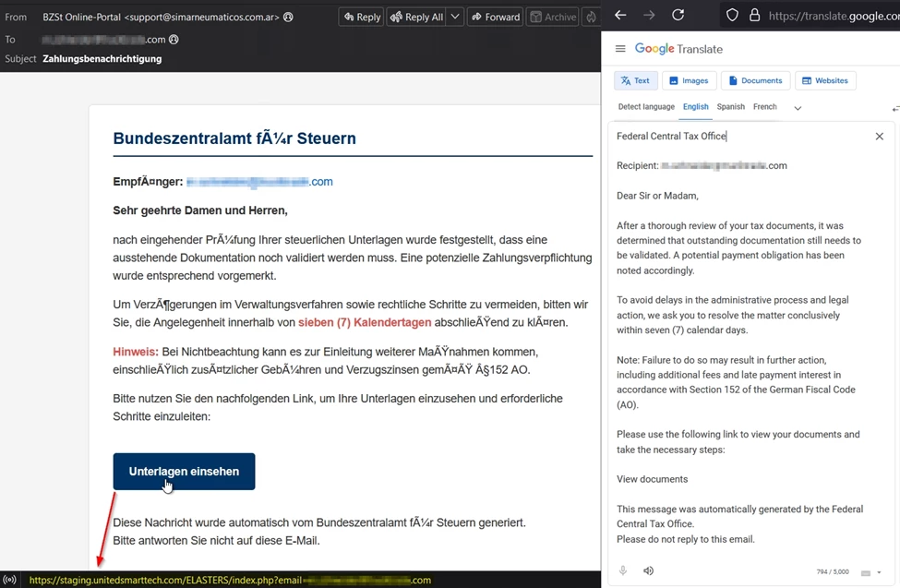Go forward in the browser
900x588 pixels.
649,16
